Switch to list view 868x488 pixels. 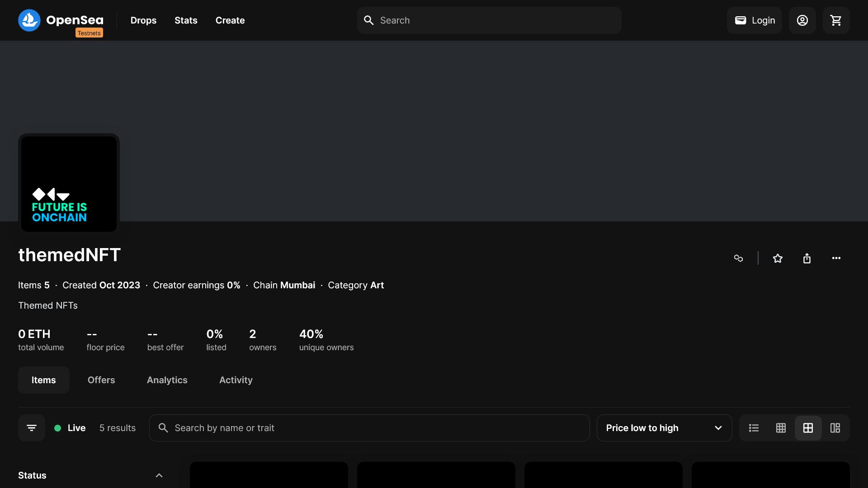tap(754, 428)
